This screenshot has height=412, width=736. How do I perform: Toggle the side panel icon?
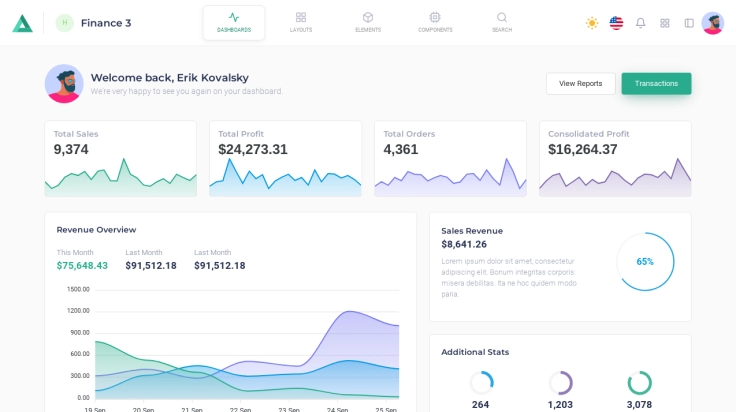pyautogui.click(x=689, y=23)
